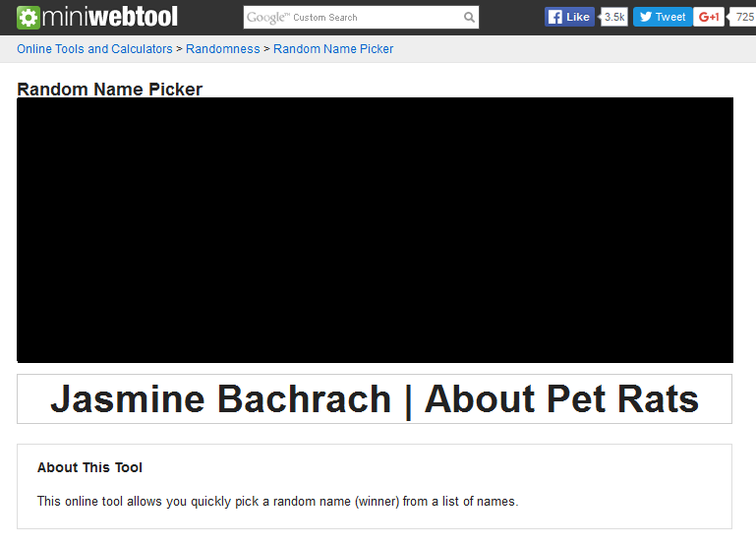Screen dimensions: 756x545
Task: Open the Randomness breadcrumb link
Action: tap(223, 49)
